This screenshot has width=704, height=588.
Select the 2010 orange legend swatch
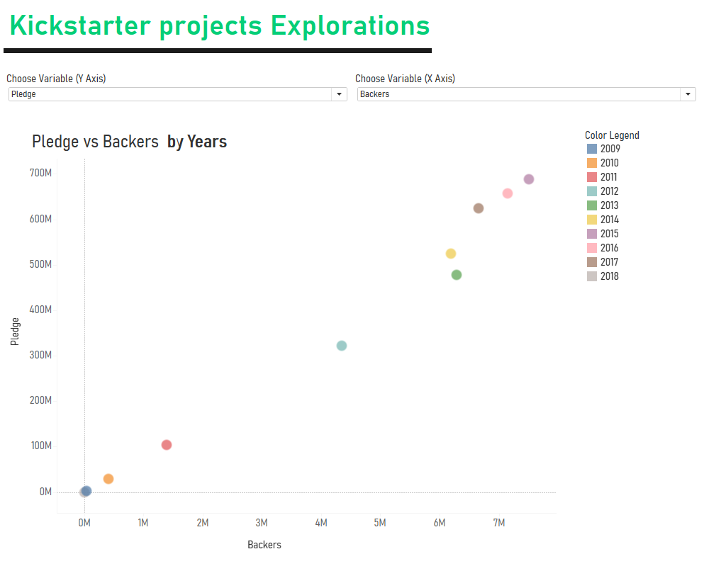(x=592, y=163)
